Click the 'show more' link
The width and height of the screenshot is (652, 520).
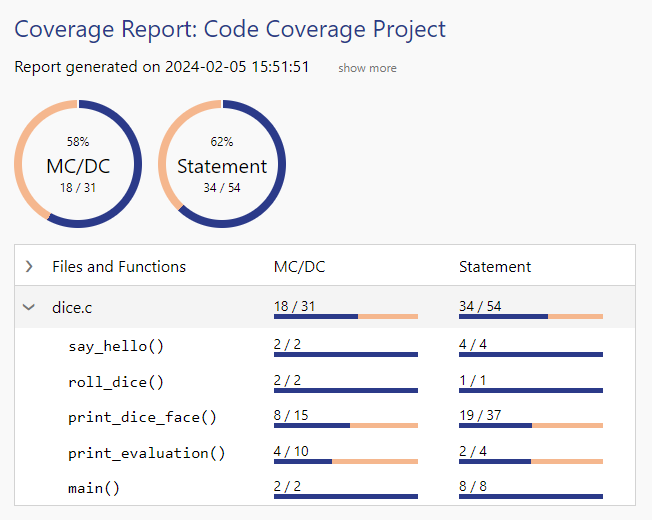[367, 68]
